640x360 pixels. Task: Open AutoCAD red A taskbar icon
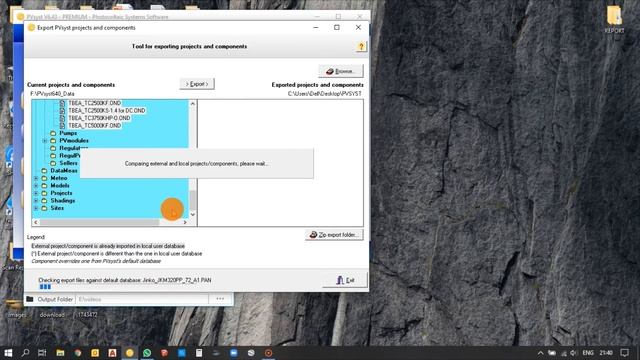[112, 353]
